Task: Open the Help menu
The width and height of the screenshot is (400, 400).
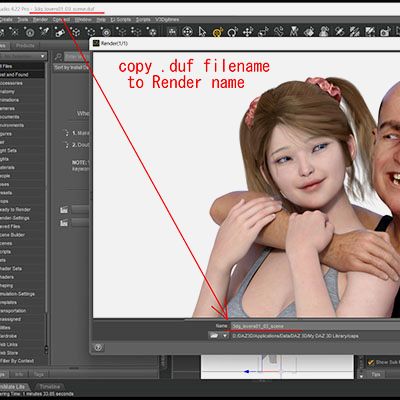Action: coord(101,20)
